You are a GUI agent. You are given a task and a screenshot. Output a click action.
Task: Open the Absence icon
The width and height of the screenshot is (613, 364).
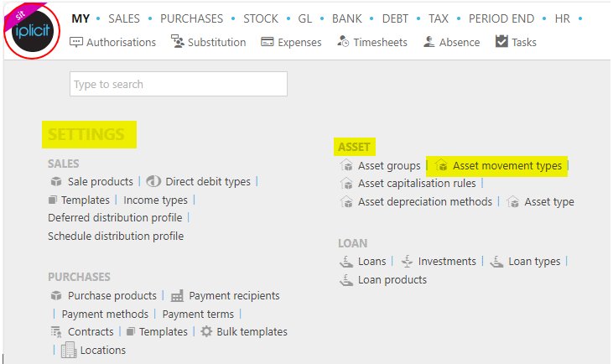click(429, 41)
